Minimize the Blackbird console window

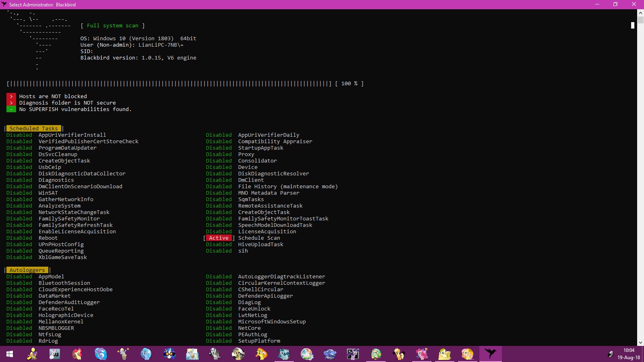(597, 4)
